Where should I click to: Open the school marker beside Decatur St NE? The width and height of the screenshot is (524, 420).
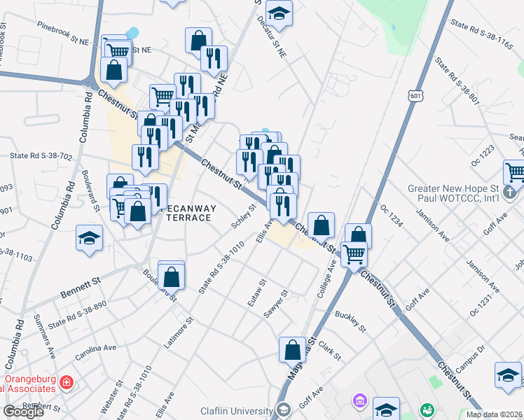click(279, 14)
